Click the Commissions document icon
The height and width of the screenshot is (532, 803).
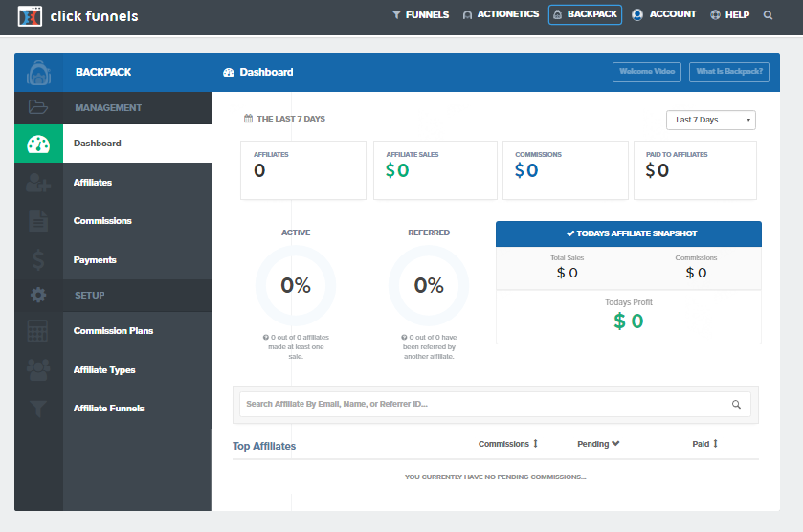point(38,221)
